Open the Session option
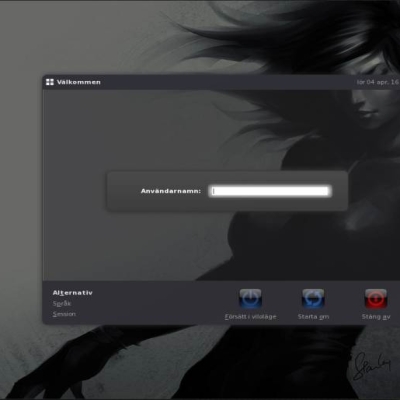This screenshot has width=400, height=400. click(x=64, y=314)
